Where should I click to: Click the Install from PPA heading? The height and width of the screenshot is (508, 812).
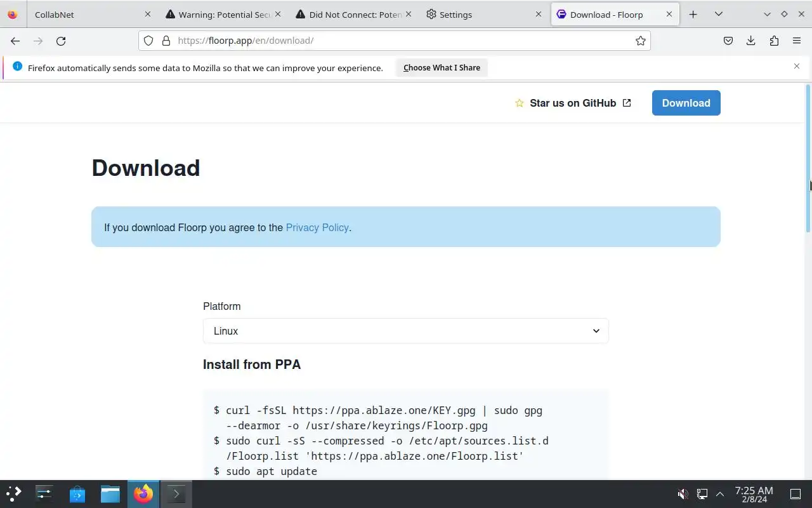pyautogui.click(x=252, y=364)
